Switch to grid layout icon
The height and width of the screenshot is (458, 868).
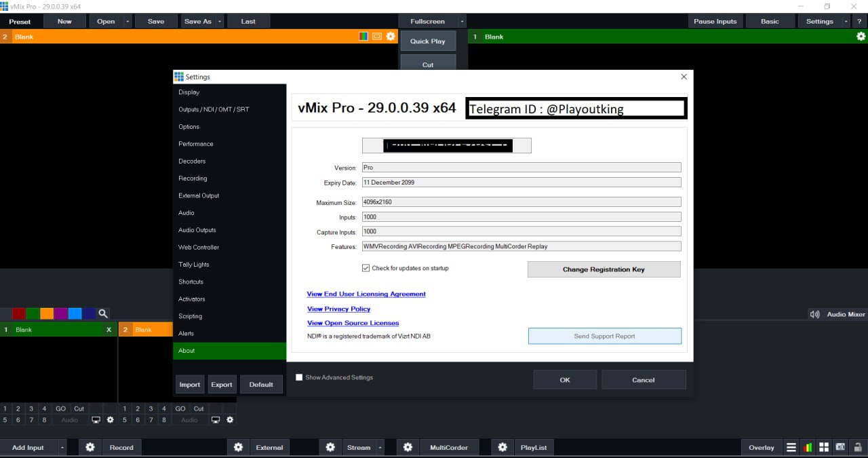coord(824,447)
